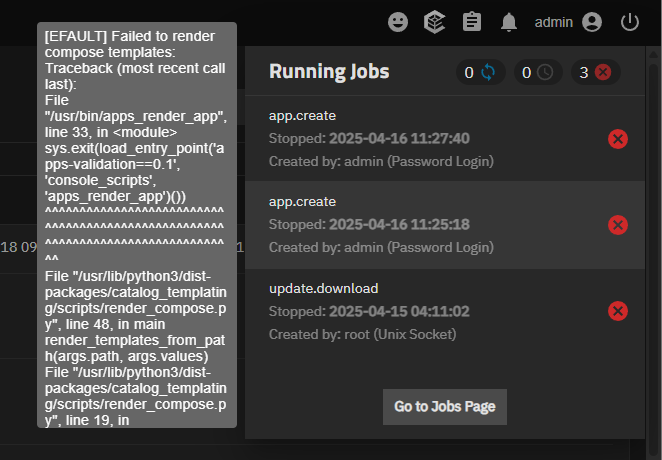This screenshot has width=662, height=460.
Task: Open the TrueNAS status cube icon
Action: (x=434, y=22)
